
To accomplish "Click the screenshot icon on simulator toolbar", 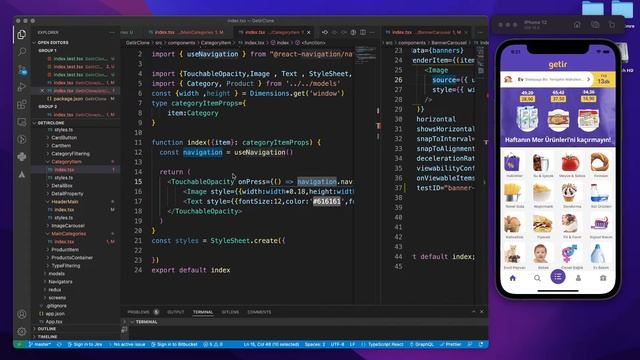I will [595, 24].
